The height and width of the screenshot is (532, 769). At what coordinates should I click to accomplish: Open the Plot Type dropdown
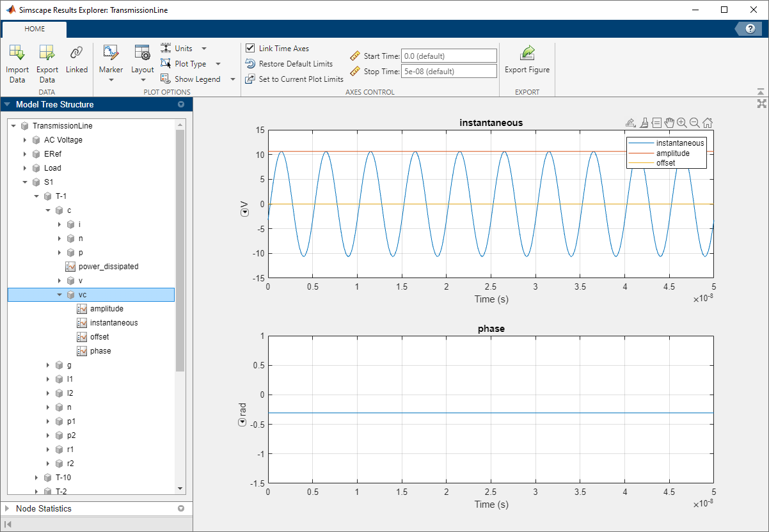tap(218, 64)
